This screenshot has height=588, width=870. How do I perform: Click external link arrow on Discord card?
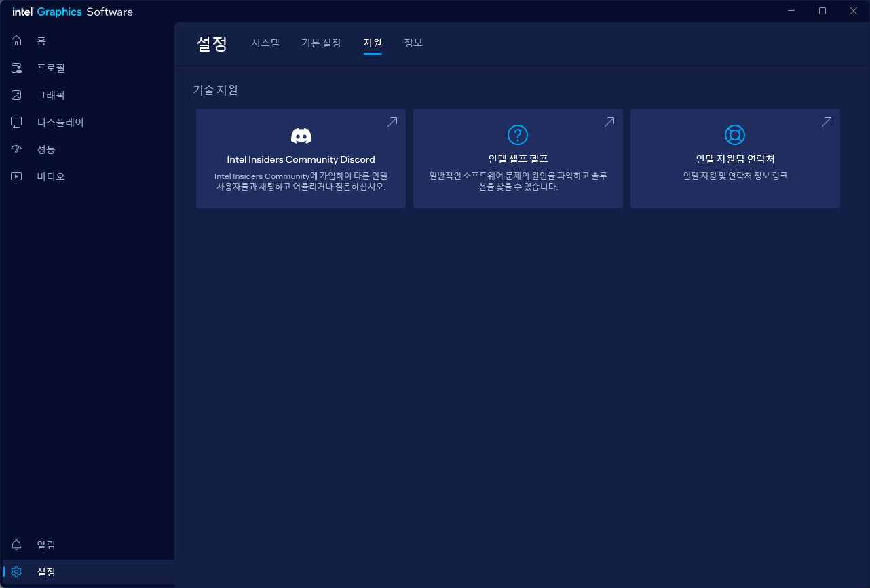(x=392, y=122)
